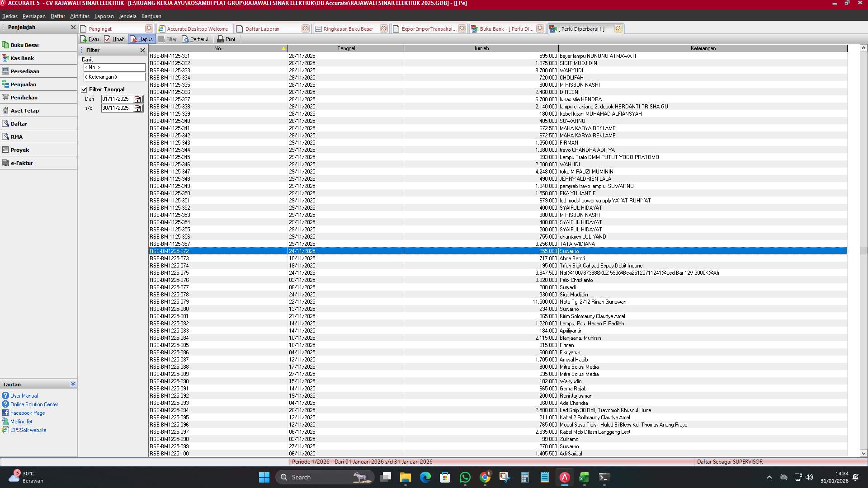Open the calendar picker for Dari date
The height and width of the screenshot is (488, 868).
point(138,99)
